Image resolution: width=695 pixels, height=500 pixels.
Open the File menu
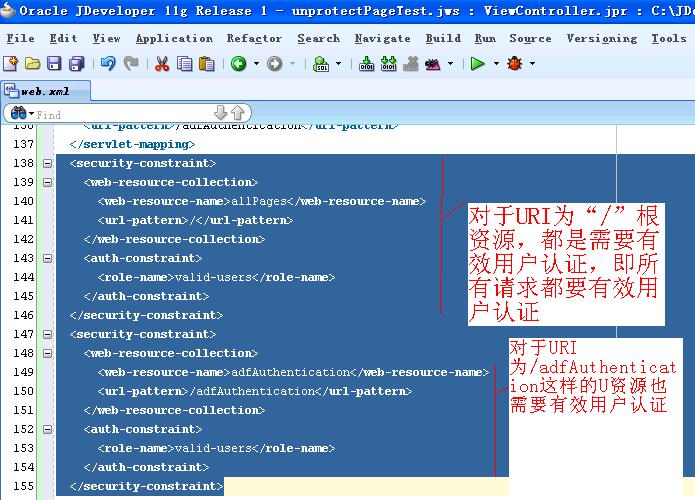[20, 39]
